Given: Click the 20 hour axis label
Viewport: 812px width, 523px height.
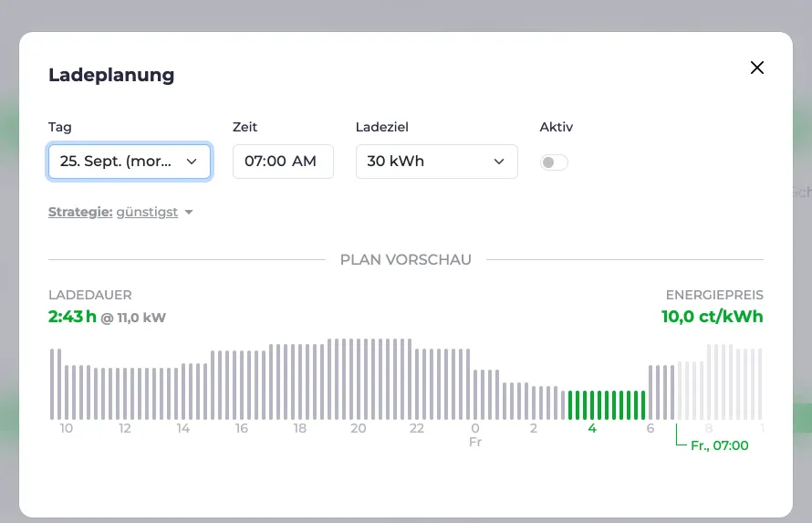Looking at the screenshot, I should tap(359, 428).
